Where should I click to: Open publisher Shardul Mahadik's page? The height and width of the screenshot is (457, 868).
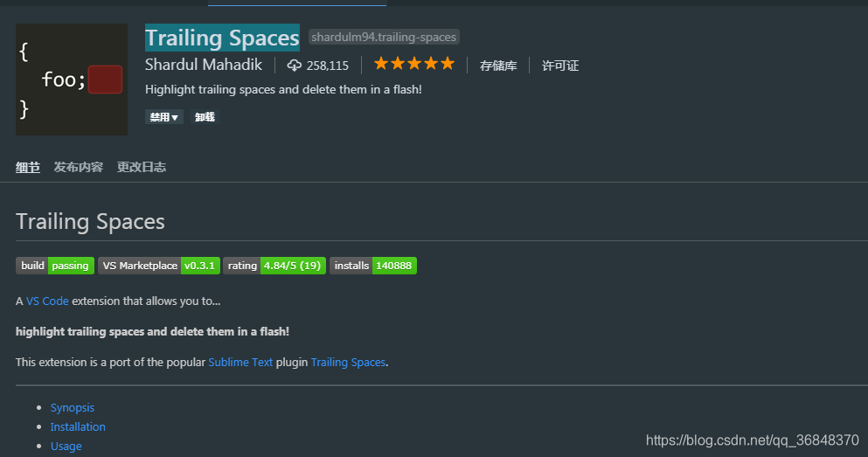[x=203, y=65]
